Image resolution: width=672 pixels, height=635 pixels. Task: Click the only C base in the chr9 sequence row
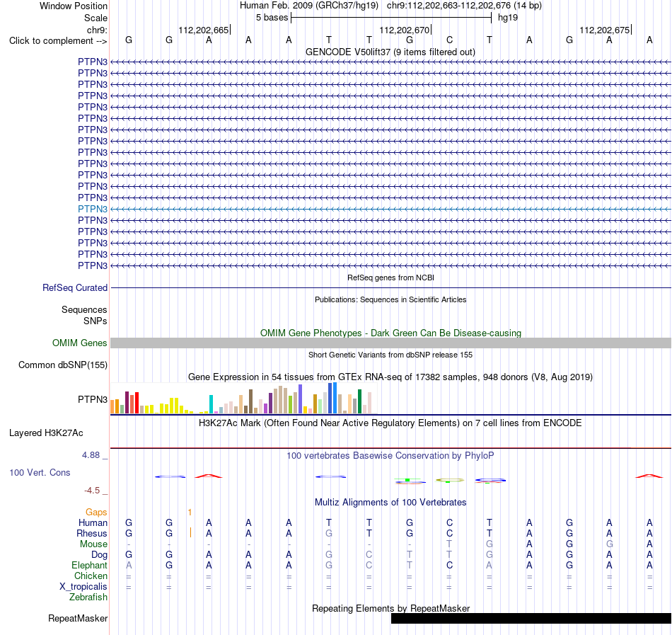pyautogui.click(x=450, y=40)
